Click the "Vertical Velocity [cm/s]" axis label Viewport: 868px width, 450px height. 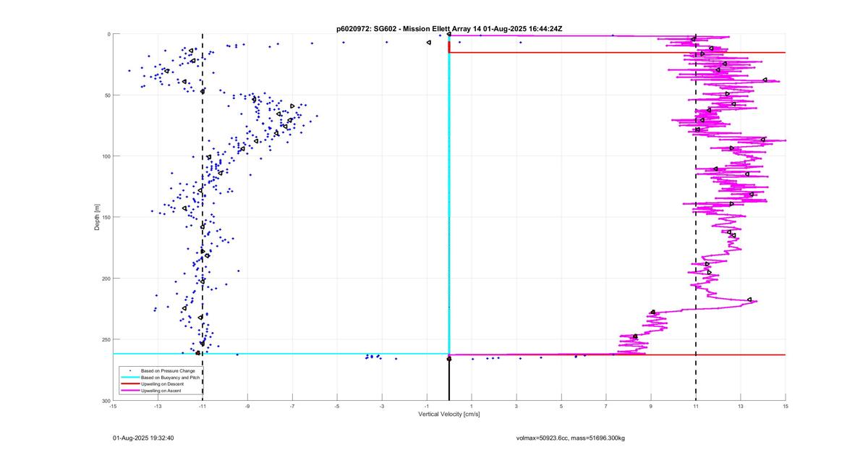coord(448,415)
